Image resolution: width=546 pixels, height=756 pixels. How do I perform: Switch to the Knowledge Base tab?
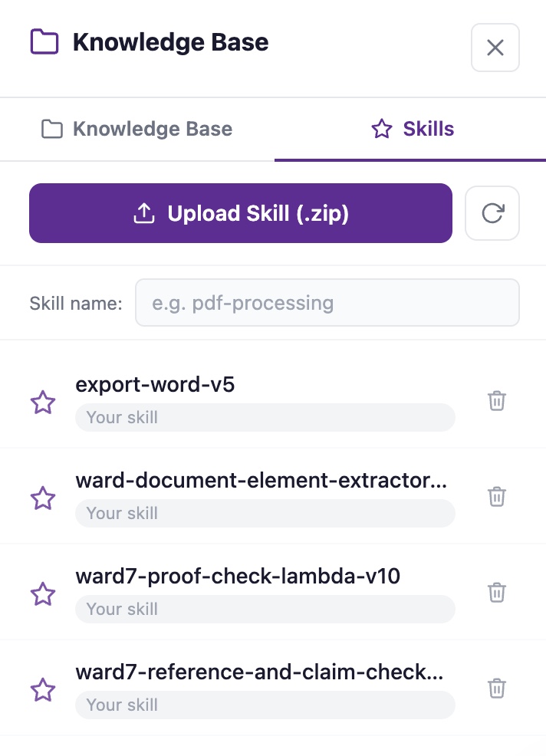pos(137,130)
